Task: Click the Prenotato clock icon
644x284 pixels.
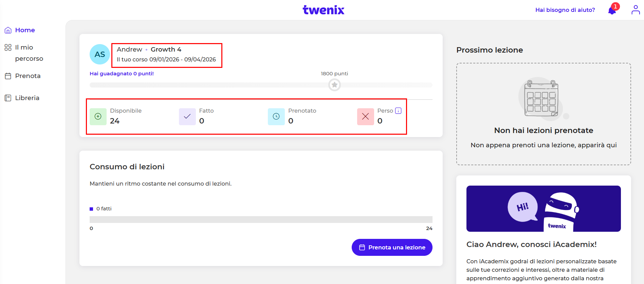Action: (x=276, y=116)
